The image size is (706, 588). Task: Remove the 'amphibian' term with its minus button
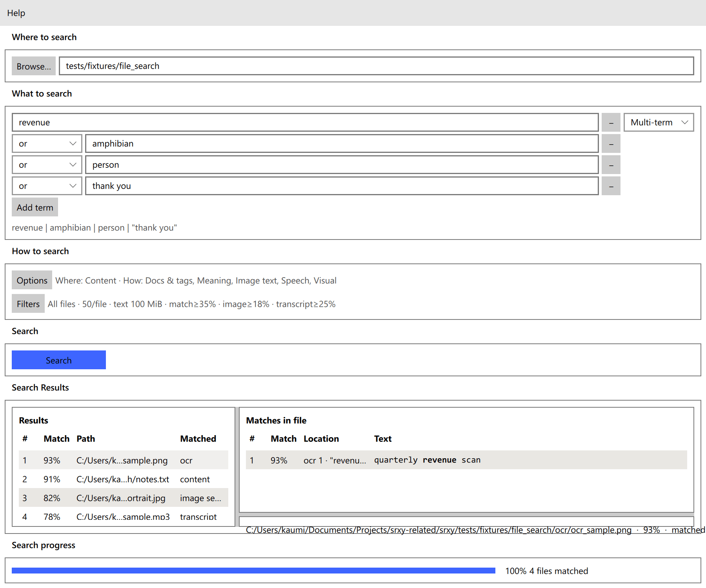[611, 143]
